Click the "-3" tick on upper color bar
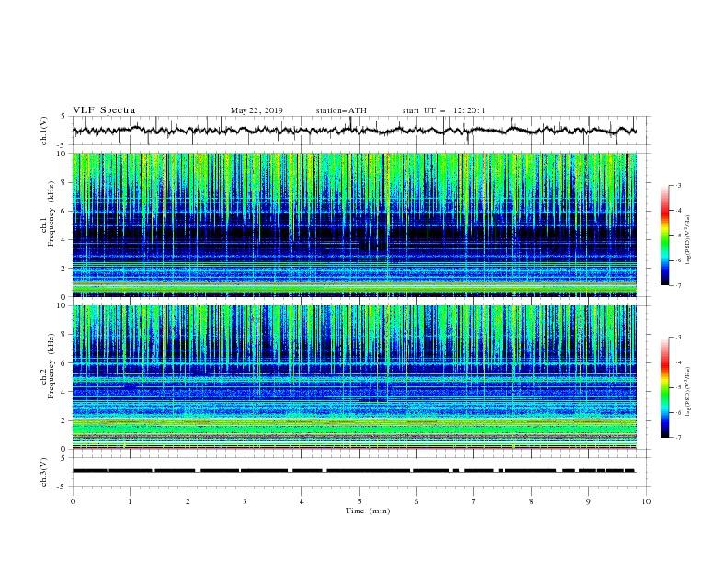This screenshot has width=728, height=563. point(677,185)
